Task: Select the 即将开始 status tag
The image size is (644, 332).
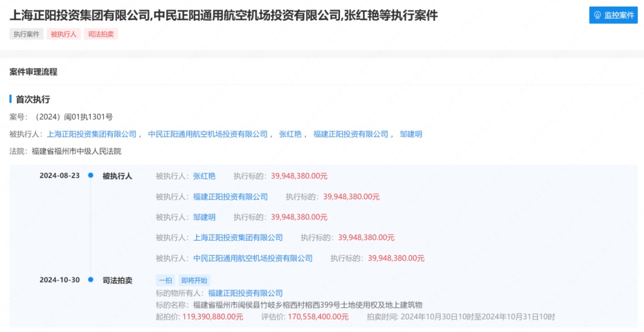Action: [x=194, y=281]
